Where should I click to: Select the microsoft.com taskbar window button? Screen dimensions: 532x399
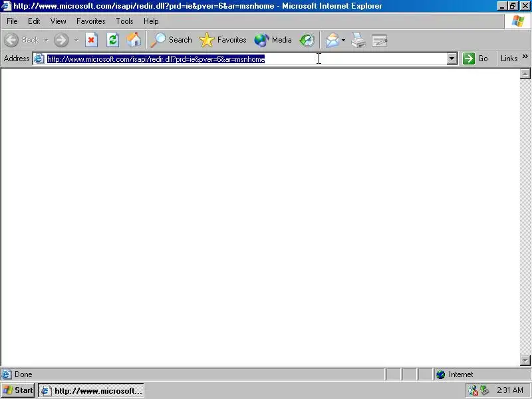point(91,390)
